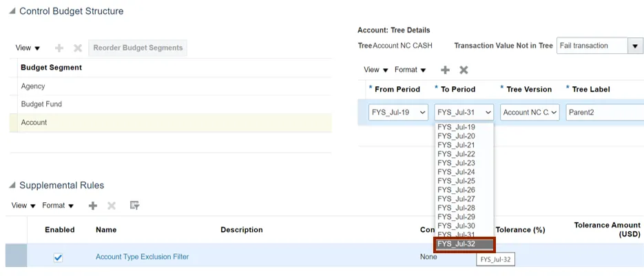644x276 pixels.
Task: Open the Account Type Exclusion Filter link
Action: (142, 257)
